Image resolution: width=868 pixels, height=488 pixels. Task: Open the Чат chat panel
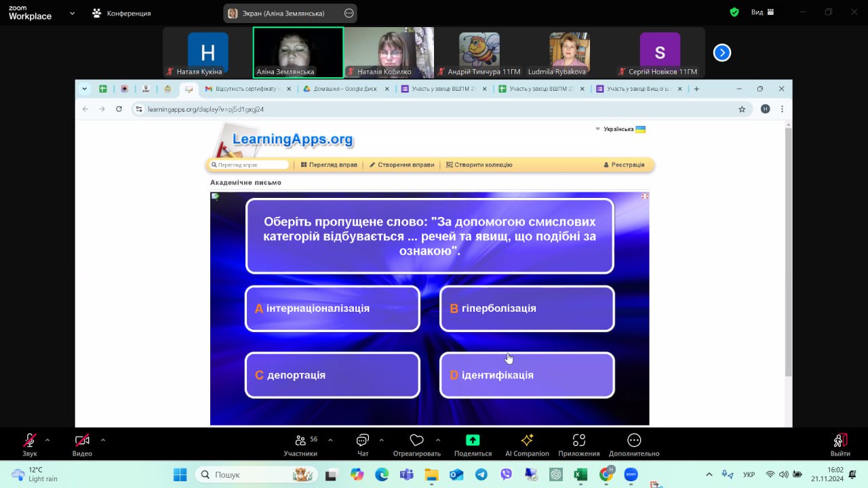pyautogui.click(x=363, y=445)
